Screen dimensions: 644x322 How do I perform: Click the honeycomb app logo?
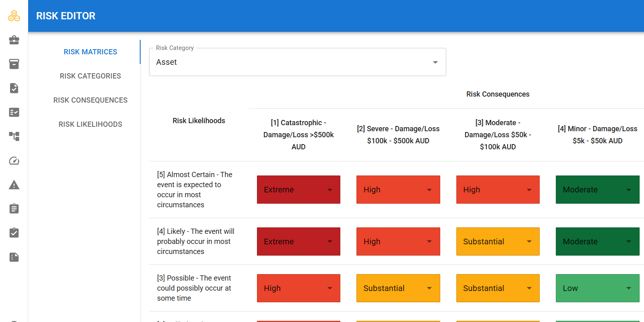(x=14, y=16)
